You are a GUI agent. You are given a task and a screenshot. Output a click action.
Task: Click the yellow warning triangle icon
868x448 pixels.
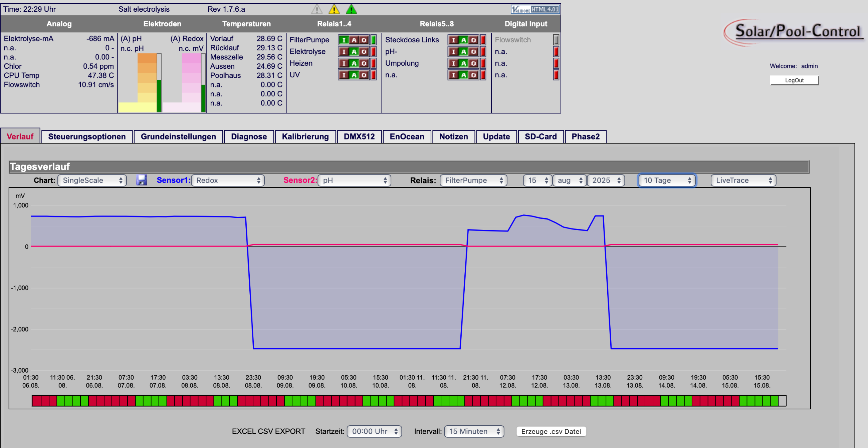click(x=334, y=9)
